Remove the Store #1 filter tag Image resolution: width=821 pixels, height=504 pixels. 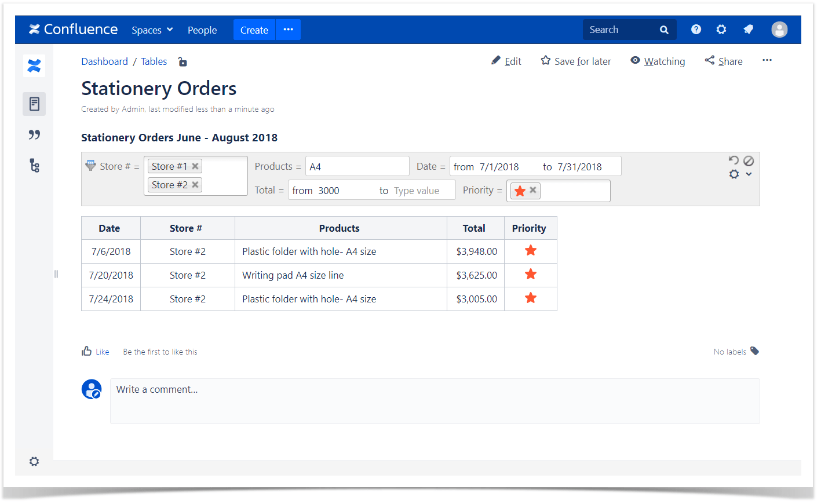[x=195, y=166]
